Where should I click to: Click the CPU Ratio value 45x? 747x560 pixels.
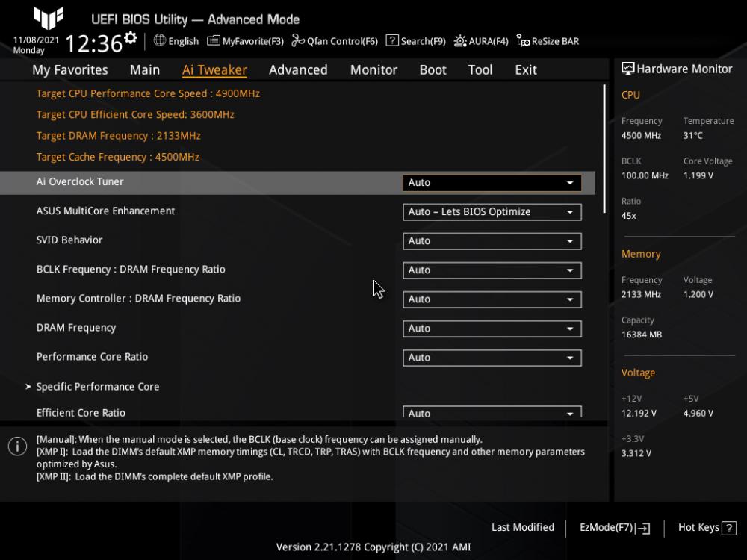(628, 216)
